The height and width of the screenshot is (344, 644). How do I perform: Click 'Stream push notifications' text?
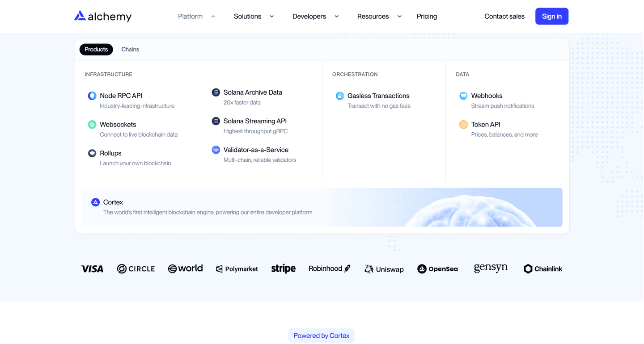[x=503, y=106]
